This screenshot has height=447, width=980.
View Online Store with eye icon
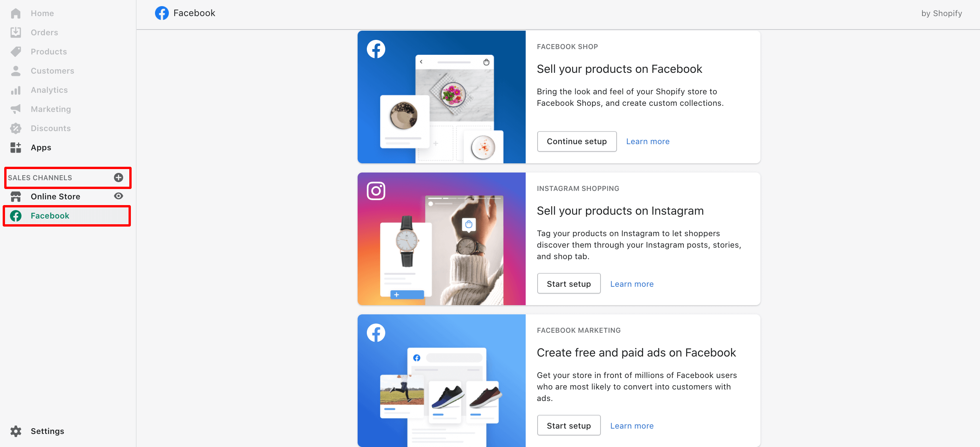click(x=119, y=196)
